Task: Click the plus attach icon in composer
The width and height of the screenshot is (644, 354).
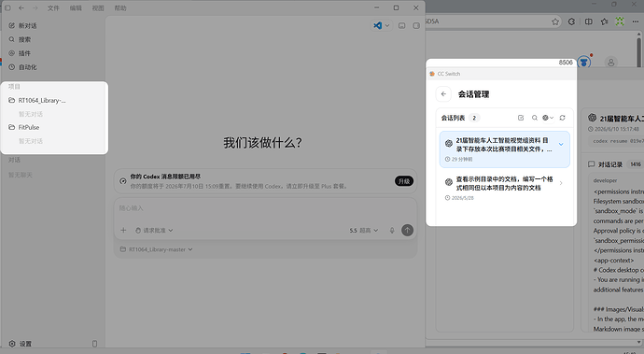Action: pyautogui.click(x=123, y=231)
